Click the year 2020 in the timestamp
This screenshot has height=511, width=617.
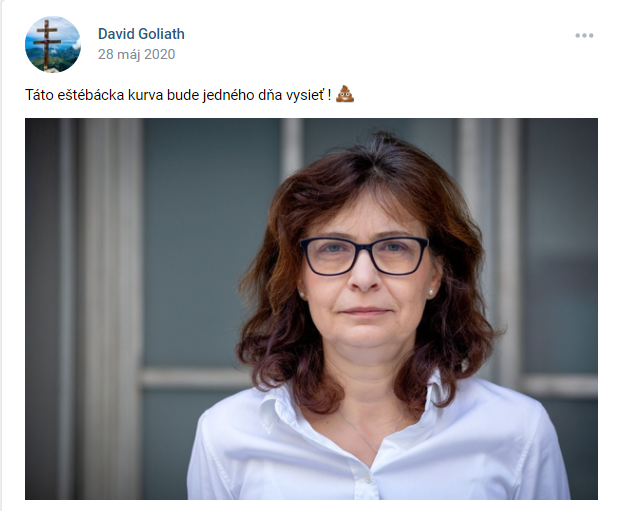click(159, 54)
